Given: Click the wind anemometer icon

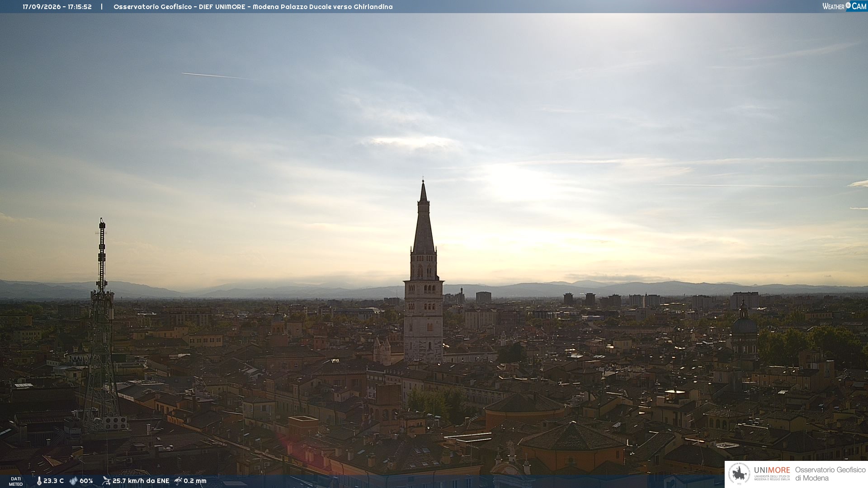Looking at the screenshot, I should coord(106,481).
